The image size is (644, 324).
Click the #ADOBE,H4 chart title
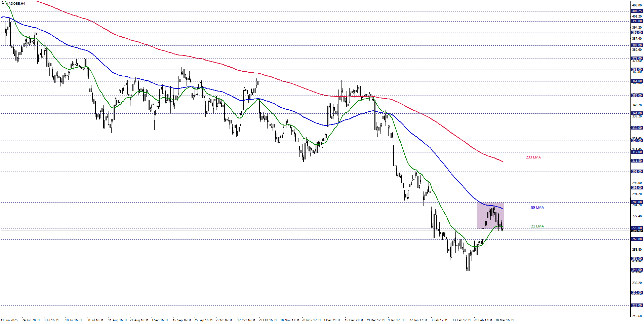coord(16,3)
